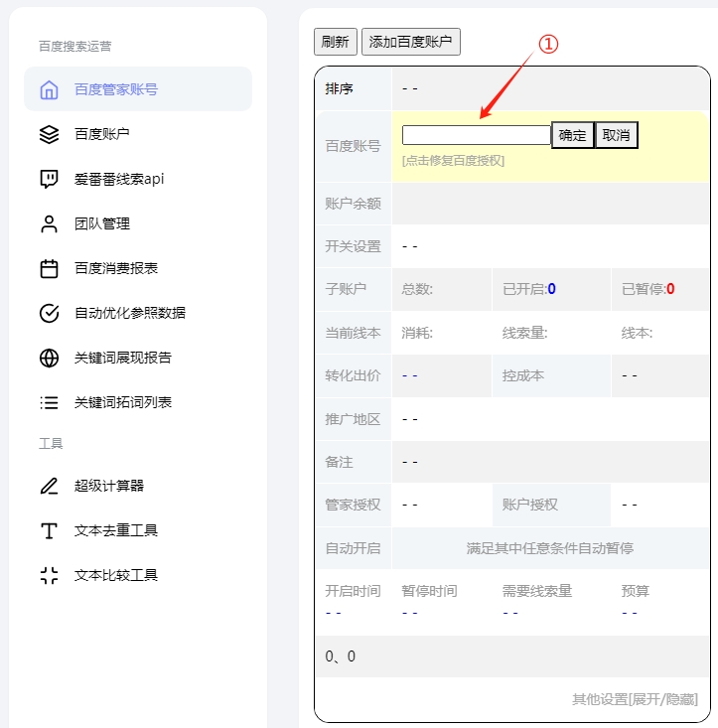Click the home icon beside 百度管家账号
The width and height of the screenshot is (718, 728).
(49, 89)
